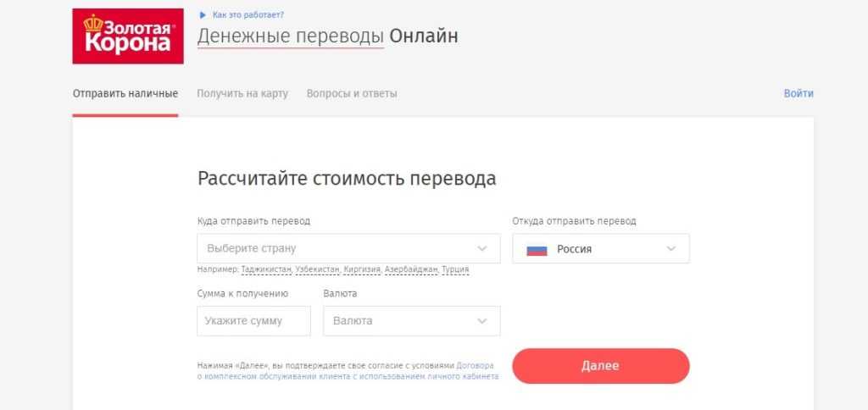
Task: Open the «Выберите страну» destination dropdown
Action: [348, 249]
